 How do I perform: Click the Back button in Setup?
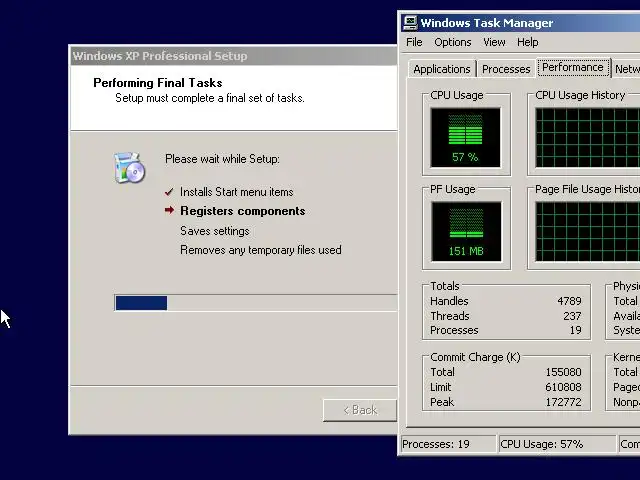click(x=360, y=410)
